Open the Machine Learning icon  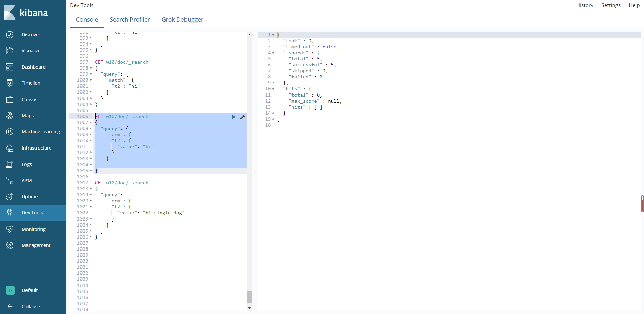[10, 132]
